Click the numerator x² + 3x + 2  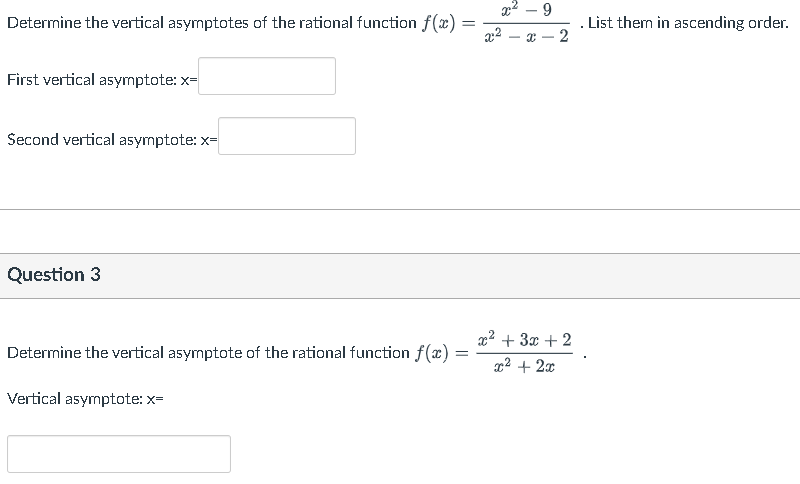point(526,340)
